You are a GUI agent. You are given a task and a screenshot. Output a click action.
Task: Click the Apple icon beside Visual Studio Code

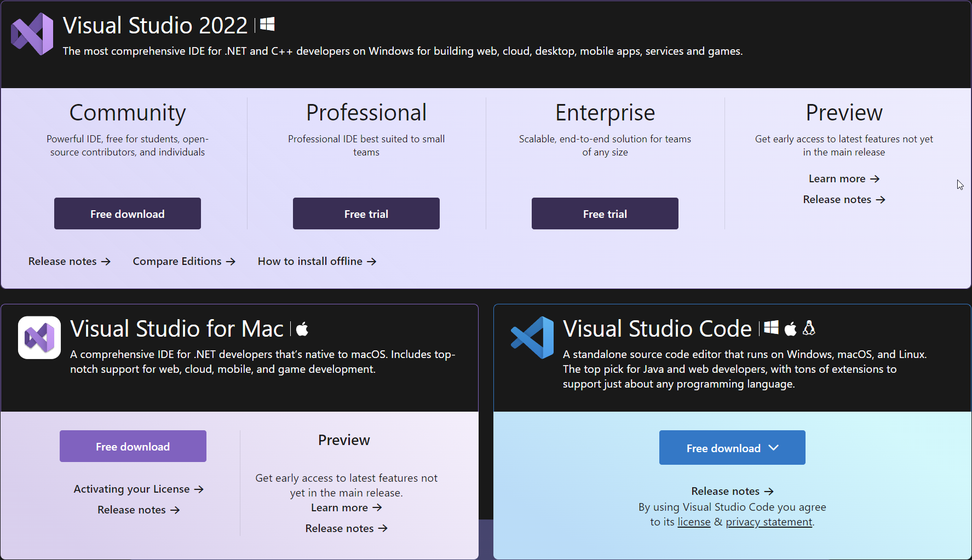click(x=790, y=328)
